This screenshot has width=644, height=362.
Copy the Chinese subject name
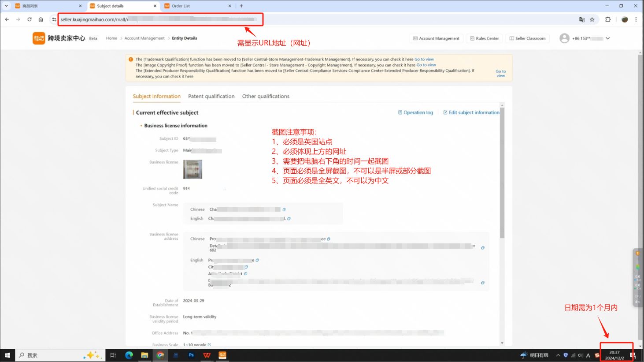click(284, 209)
